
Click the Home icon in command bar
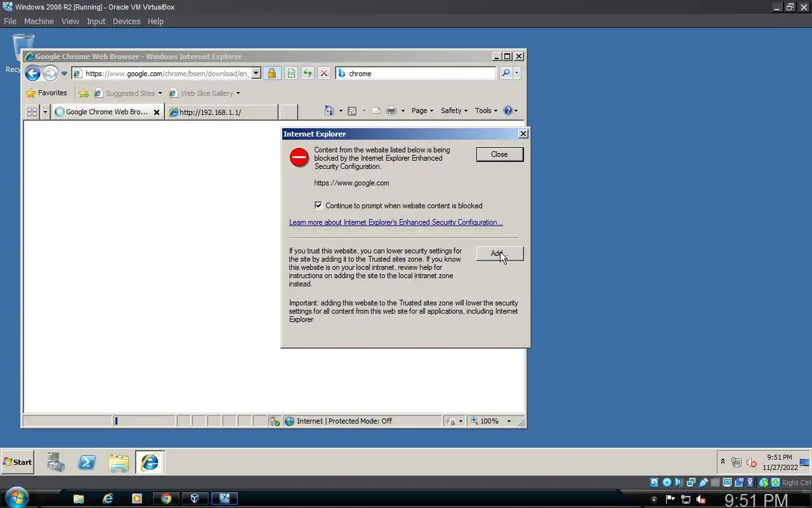coord(329,110)
